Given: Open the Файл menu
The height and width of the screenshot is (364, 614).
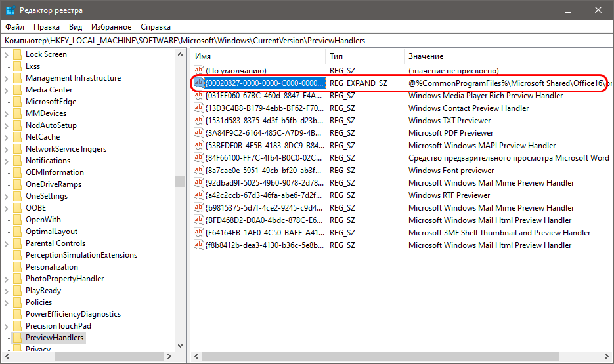Looking at the screenshot, I should coord(15,27).
